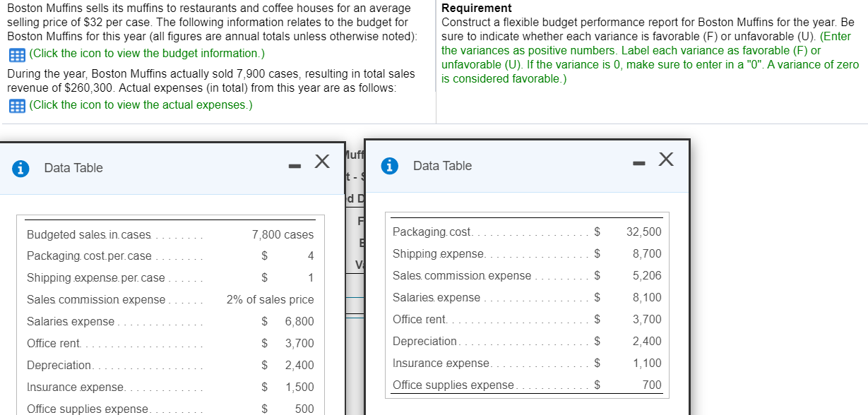Viewport: 868px width, 415px height.
Task: Click budgeted Salaries expense value 6,800
Action: (299, 322)
